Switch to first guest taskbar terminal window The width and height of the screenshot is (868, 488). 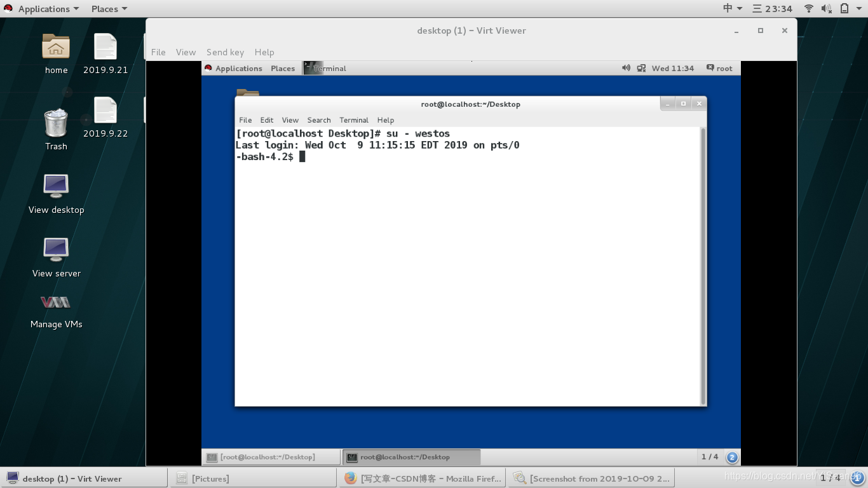272,457
